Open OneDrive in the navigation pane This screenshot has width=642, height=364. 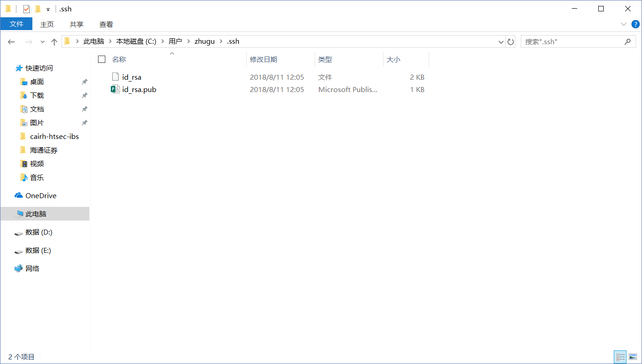click(41, 195)
